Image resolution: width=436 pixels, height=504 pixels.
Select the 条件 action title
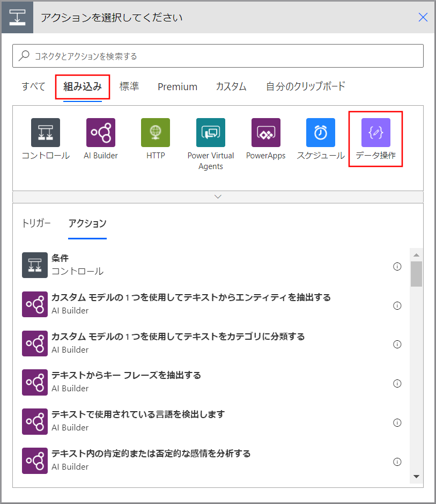[60, 258]
